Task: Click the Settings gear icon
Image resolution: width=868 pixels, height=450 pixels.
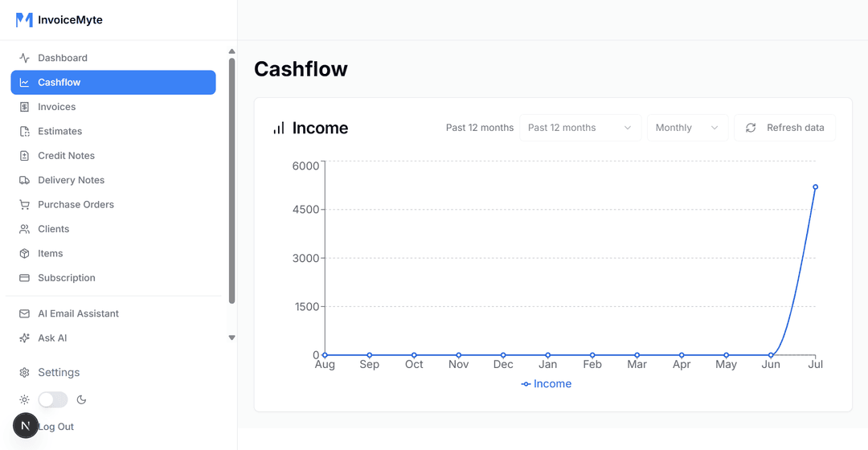Action: [x=24, y=373]
